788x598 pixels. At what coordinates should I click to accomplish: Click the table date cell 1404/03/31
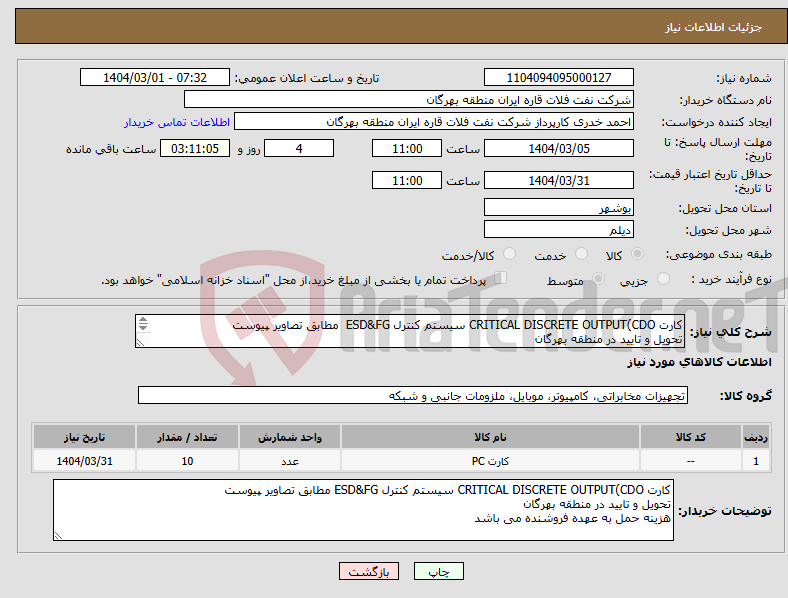84,461
